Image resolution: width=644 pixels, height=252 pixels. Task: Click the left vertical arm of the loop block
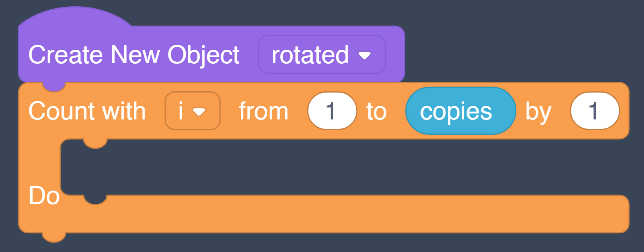pyautogui.click(x=39, y=165)
